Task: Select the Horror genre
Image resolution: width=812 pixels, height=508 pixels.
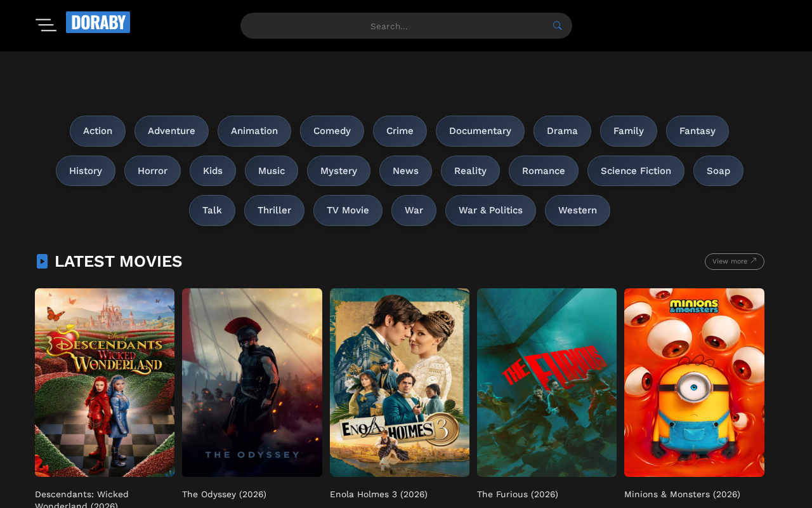Action: pos(152,171)
